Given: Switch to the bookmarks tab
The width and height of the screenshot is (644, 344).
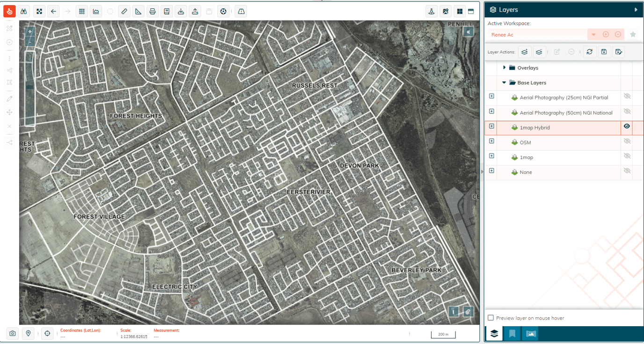Looking at the screenshot, I should [x=512, y=333].
